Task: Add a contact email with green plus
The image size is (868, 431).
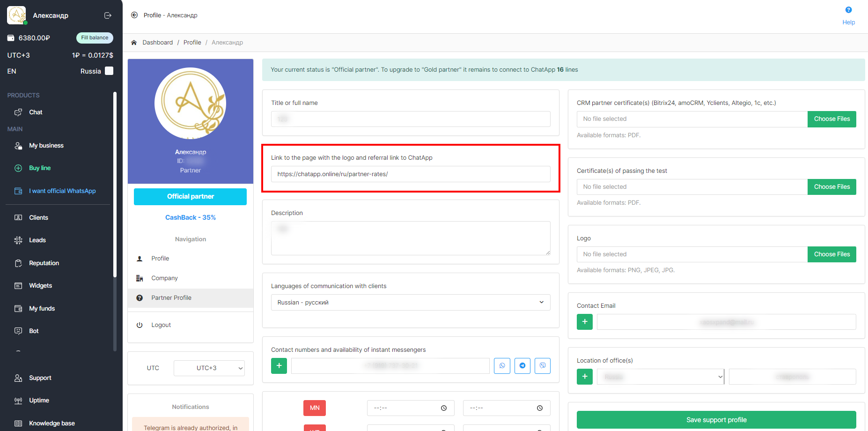Action: pos(584,322)
